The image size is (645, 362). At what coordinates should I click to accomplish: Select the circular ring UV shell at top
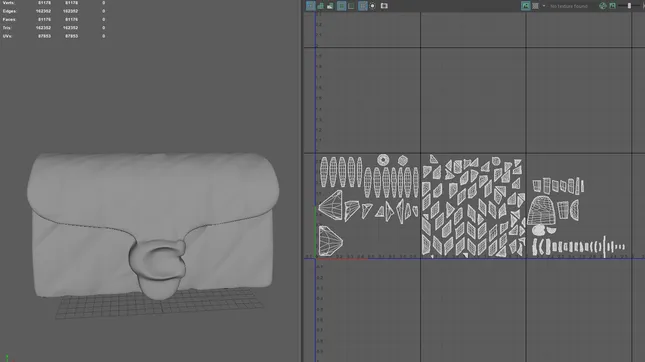(x=383, y=160)
